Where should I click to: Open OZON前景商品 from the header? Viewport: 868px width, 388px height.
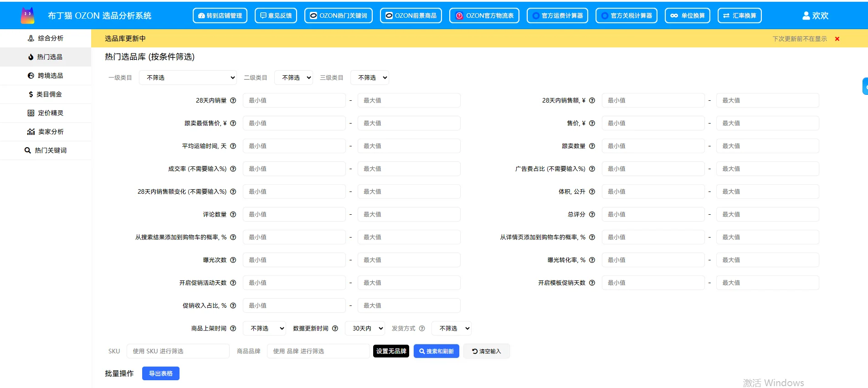411,16
